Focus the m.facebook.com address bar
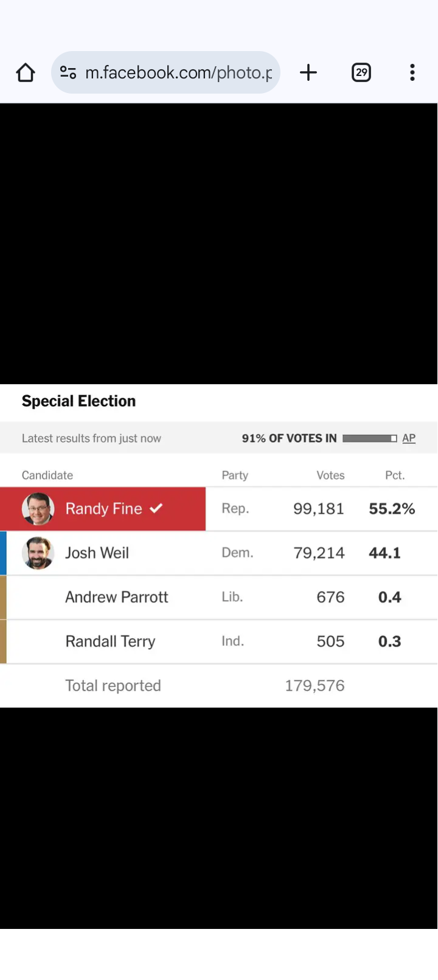Image resolution: width=438 pixels, height=980 pixels. click(178, 73)
